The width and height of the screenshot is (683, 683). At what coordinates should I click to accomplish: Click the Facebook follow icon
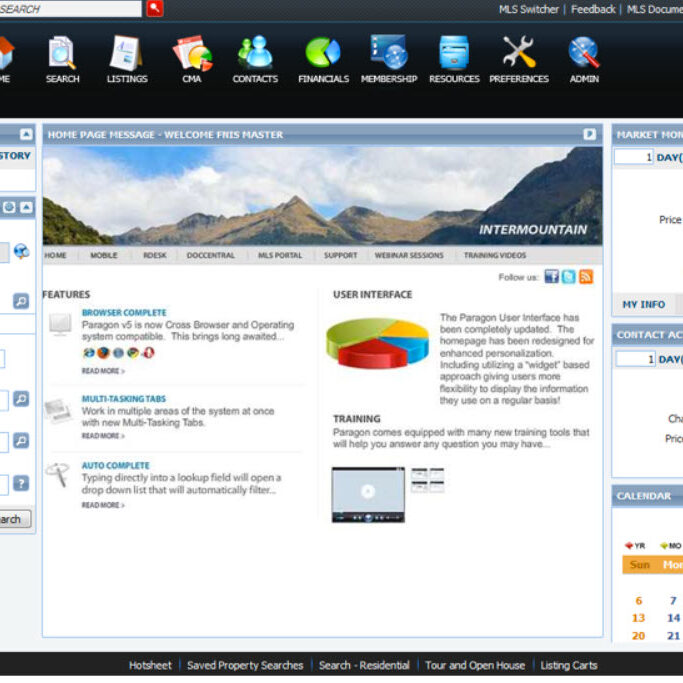point(551,277)
